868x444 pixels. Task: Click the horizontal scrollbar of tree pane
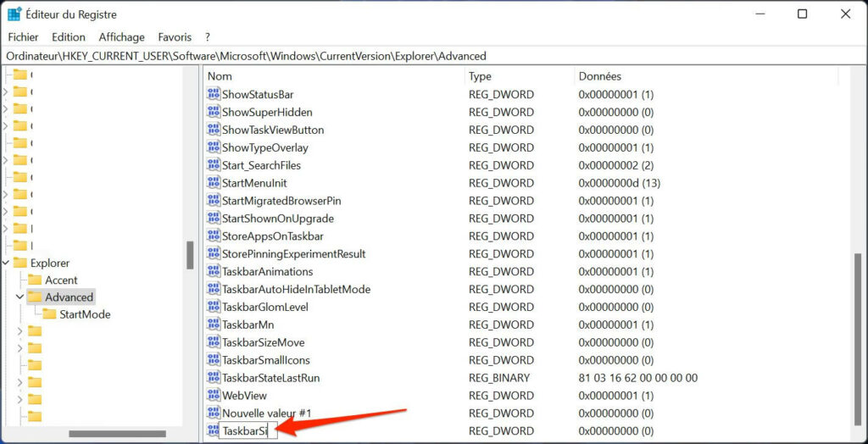[x=117, y=434]
